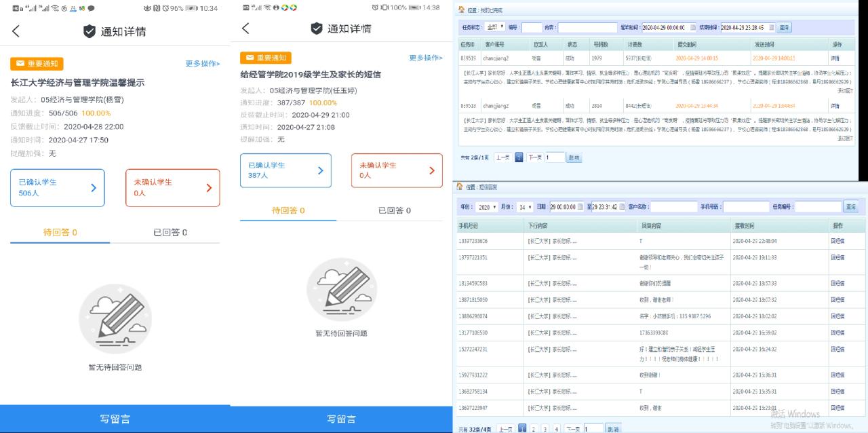
Task: Select 待回答 0 tab in middle screen
Action: point(288,210)
